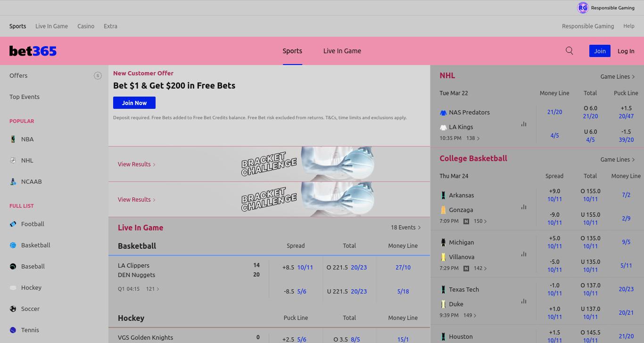Click LA Kings jersey icon

click(x=443, y=127)
